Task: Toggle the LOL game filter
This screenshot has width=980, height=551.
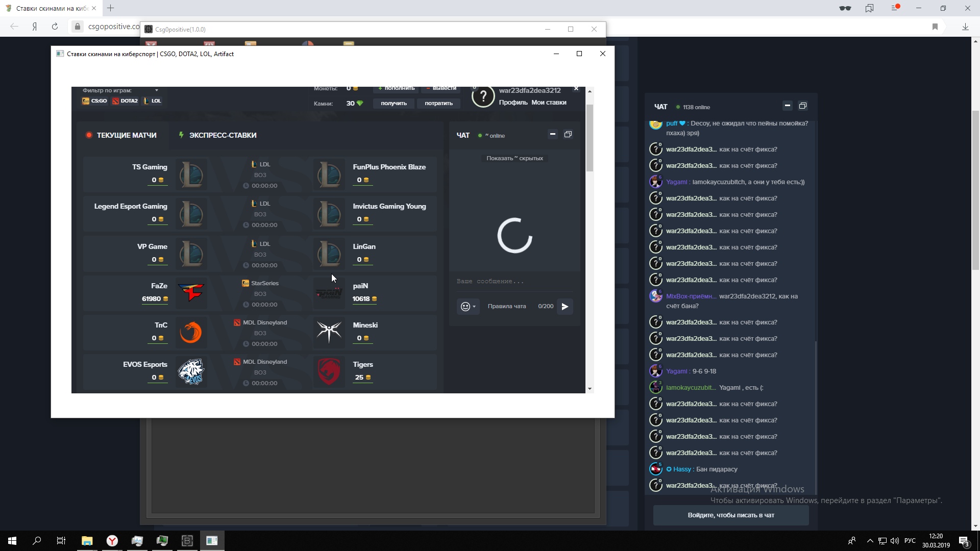Action: [153, 101]
